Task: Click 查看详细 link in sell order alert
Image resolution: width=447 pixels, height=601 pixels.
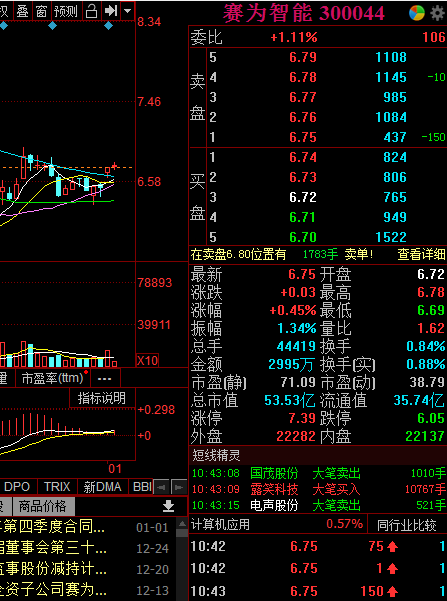Action: click(x=421, y=254)
